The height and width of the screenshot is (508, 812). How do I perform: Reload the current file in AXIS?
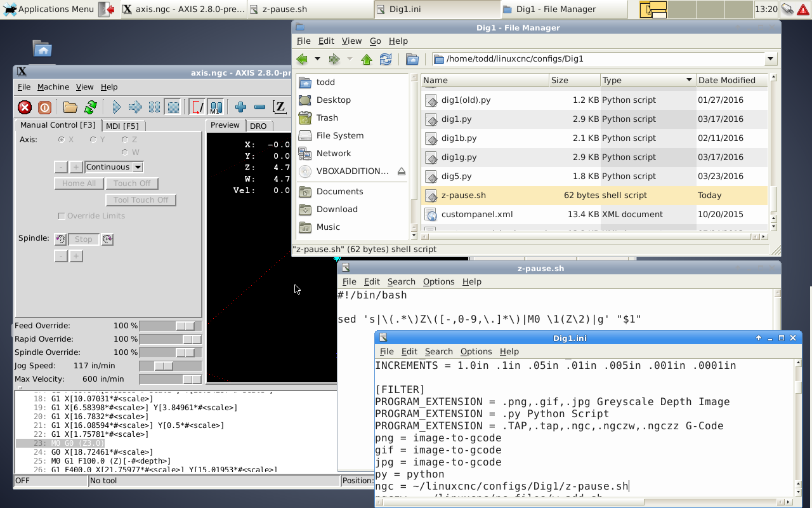(91, 107)
